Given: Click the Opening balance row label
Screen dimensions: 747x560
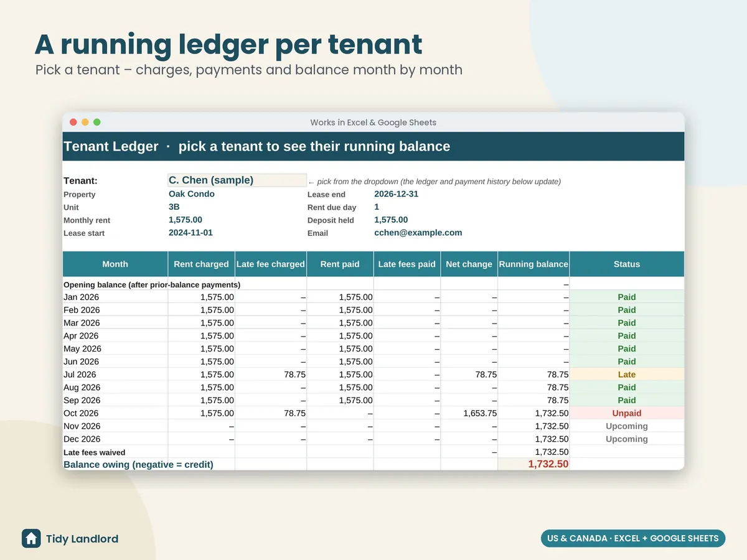Looking at the screenshot, I should tap(152, 284).
